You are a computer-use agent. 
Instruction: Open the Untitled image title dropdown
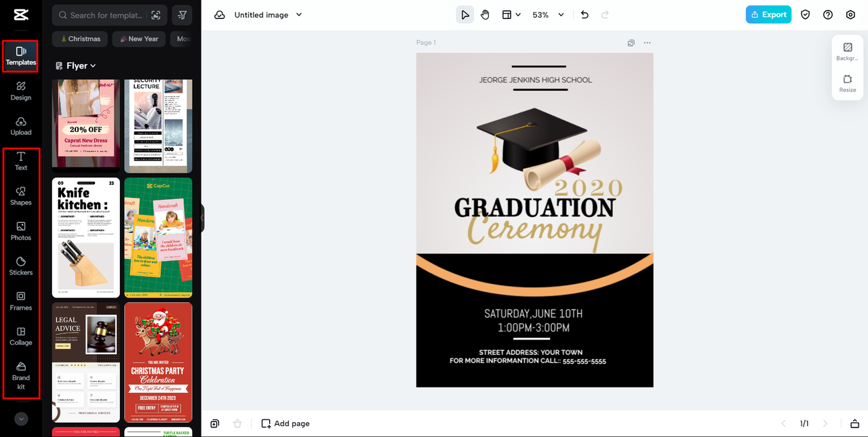coord(268,15)
